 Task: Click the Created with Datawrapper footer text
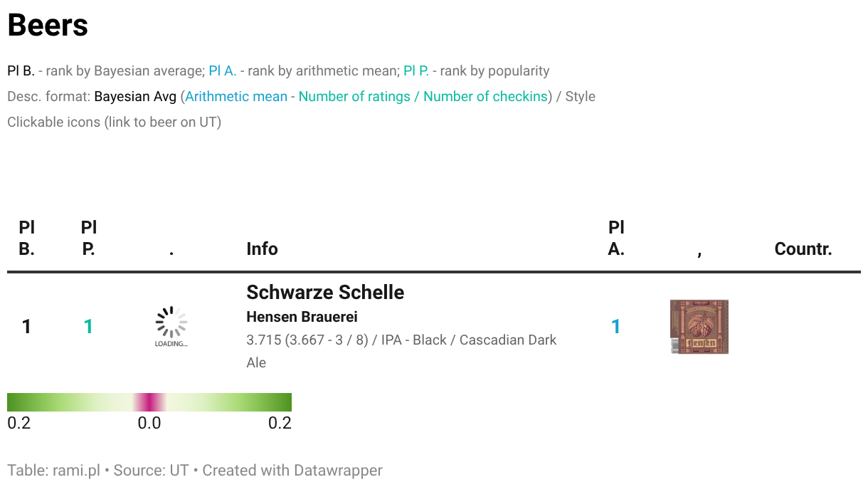[x=292, y=471]
